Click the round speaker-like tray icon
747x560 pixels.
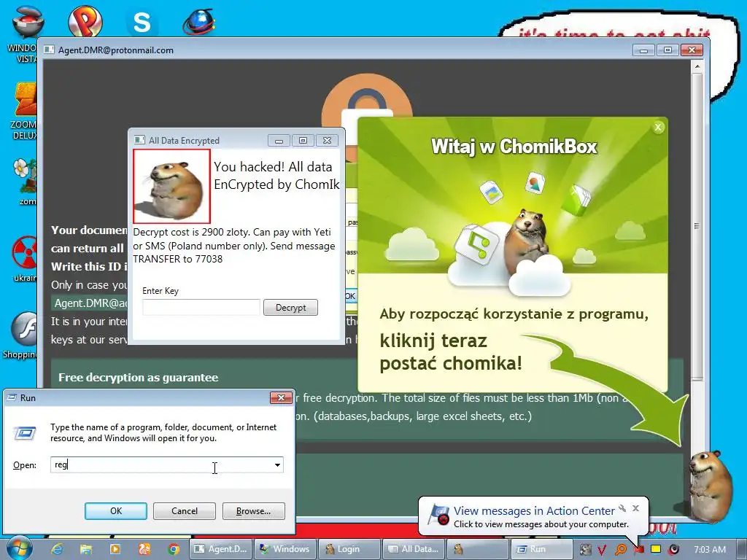(x=673, y=550)
